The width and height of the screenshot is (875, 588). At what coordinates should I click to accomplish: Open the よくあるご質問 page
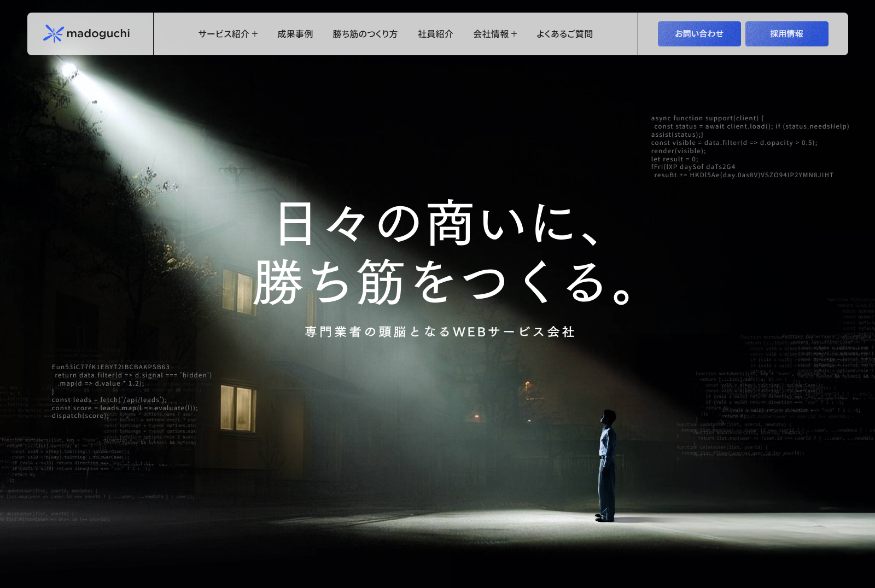point(566,33)
